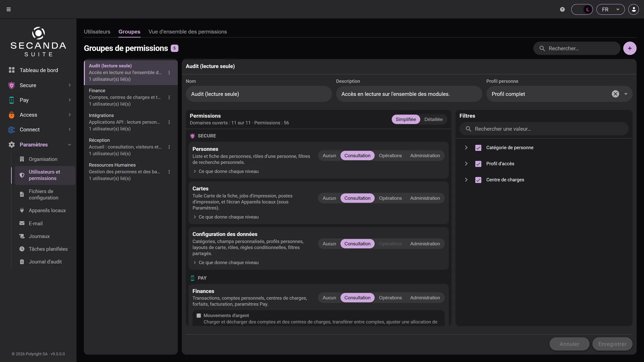The height and width of the screenshot is (362, 644).
Task: Click the Rechercher groups search field
Action: point(577,48)
